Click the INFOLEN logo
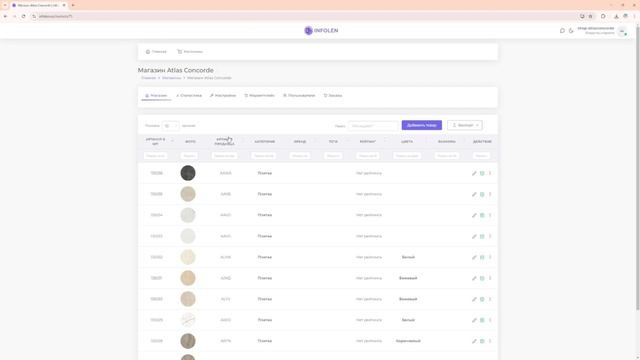640x360 pixels. click(x=321, y=31)
